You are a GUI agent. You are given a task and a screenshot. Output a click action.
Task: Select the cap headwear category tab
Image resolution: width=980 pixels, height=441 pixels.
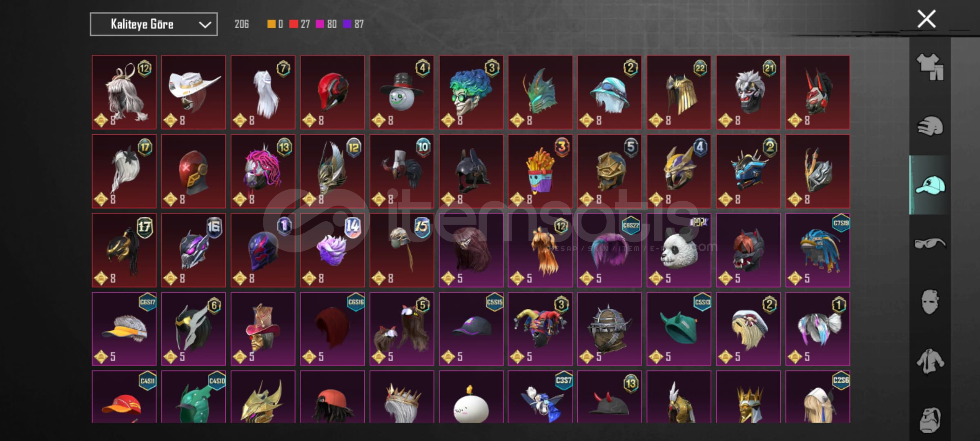coord(930,185)
